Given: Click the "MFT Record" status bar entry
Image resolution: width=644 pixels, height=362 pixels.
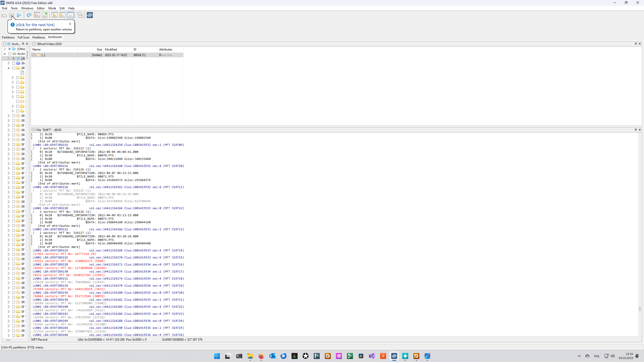Looking at the screenshot, I should point(39,339).
